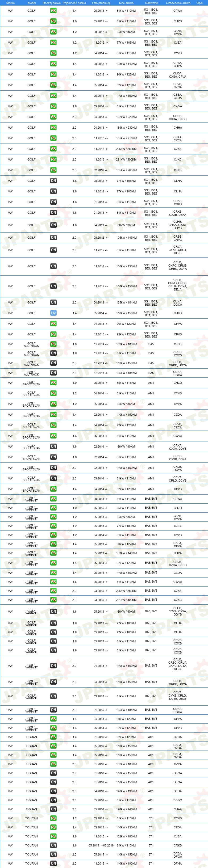The width and height of the screenshot is (208, 868).
Task: Click petrol icon in Golf CHHB, CXDA, CXCB row
Action: pyautogui.click(x=53, y=117)
